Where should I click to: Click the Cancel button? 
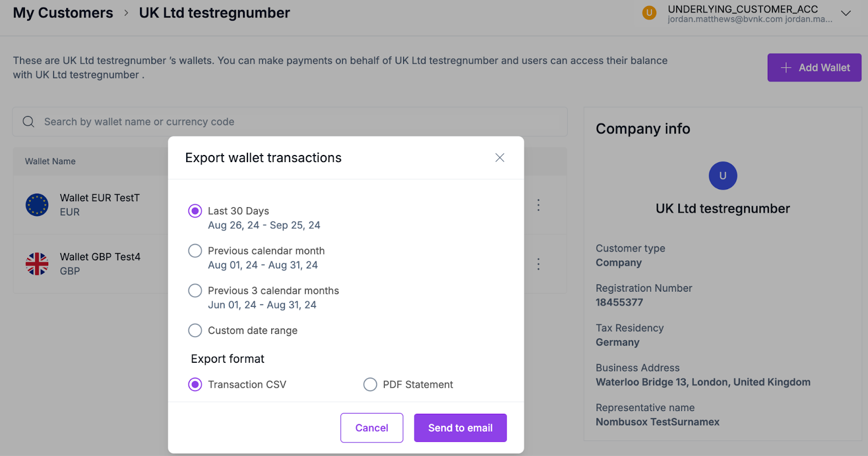pyautogui.click(x=372, y=428)
